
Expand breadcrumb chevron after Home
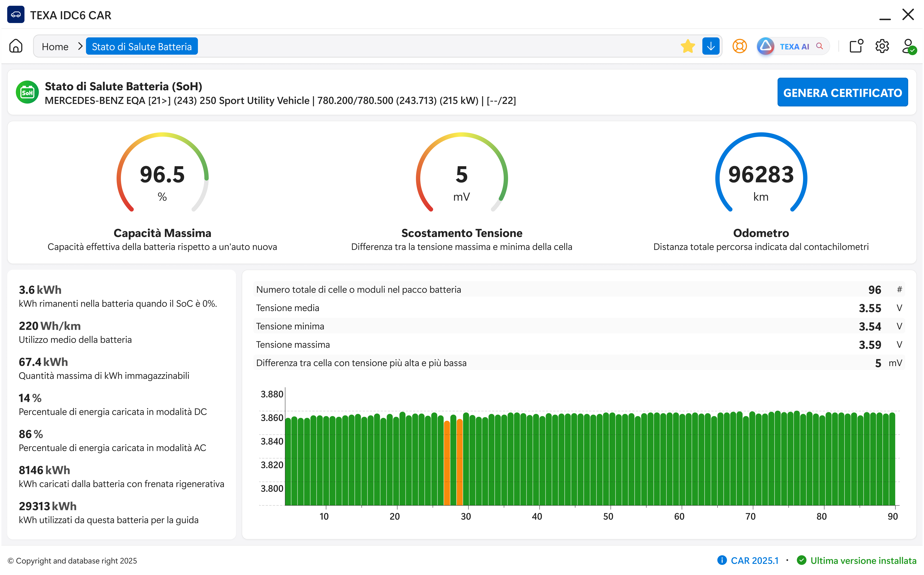pyautogui.click(x=80, y=46)
